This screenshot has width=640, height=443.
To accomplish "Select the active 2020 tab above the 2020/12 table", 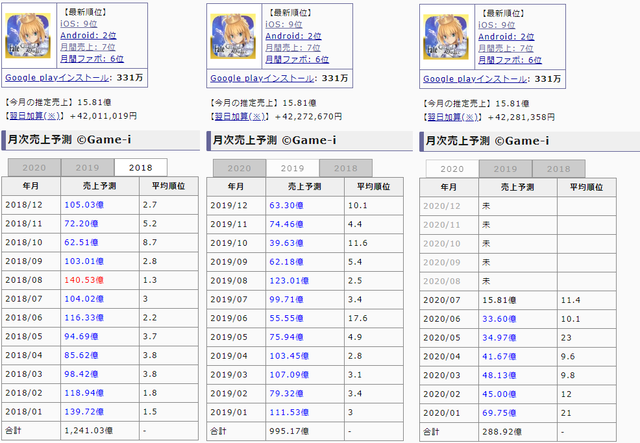I will pos(452,169).
